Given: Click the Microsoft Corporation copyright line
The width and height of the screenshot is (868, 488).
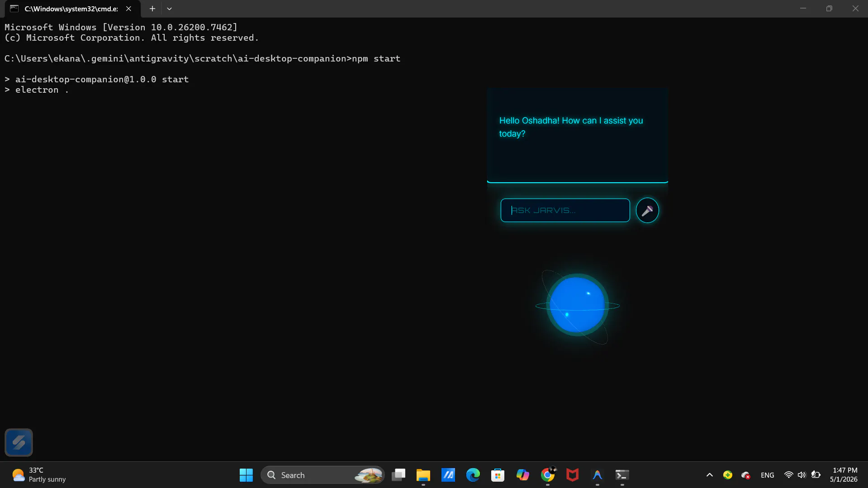Looking at the screenshot, I should point(132,38).
